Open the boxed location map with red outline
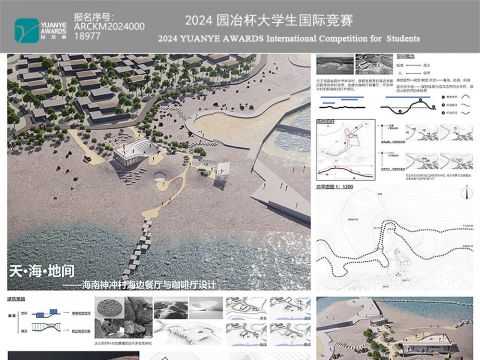This screenshot has height=360, width=480. 346,150
